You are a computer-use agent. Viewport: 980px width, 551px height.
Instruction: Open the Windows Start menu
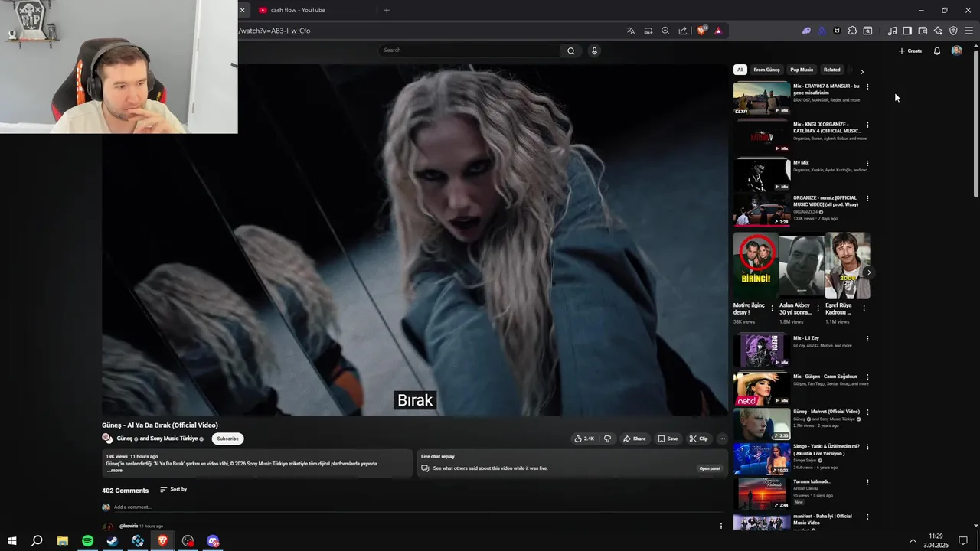pyautogui.click(x=11, y=541)
